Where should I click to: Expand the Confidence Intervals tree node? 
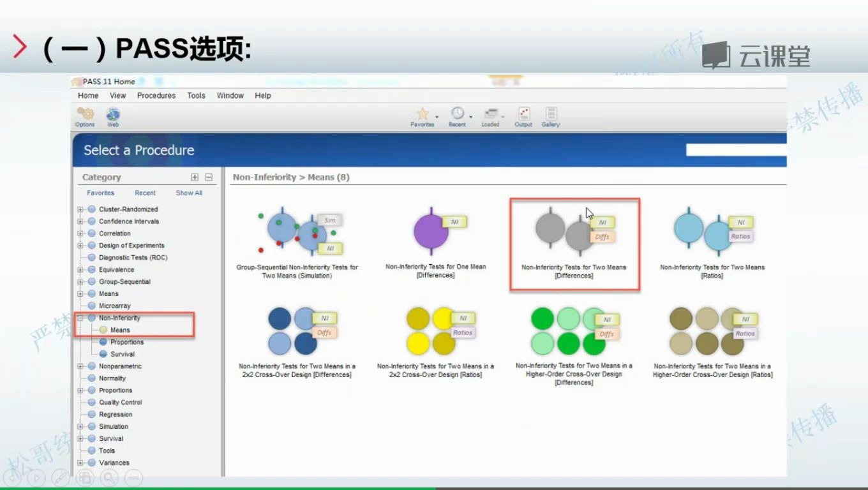(x=80, y=221)
